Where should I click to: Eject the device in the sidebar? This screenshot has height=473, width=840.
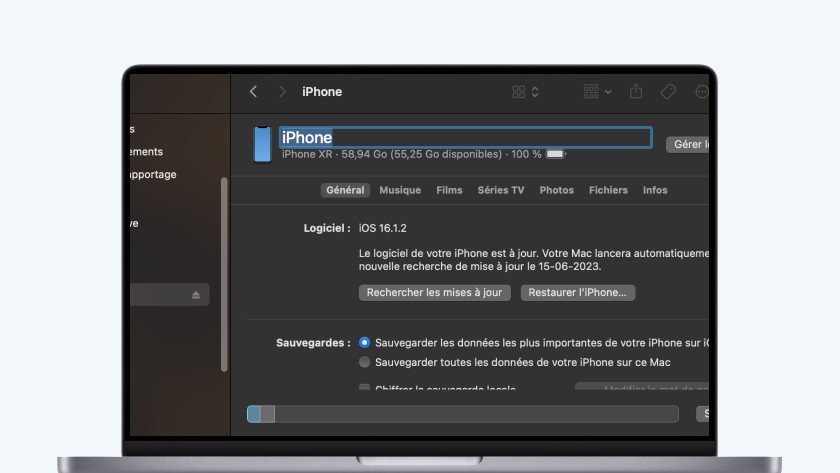[196, 295]
